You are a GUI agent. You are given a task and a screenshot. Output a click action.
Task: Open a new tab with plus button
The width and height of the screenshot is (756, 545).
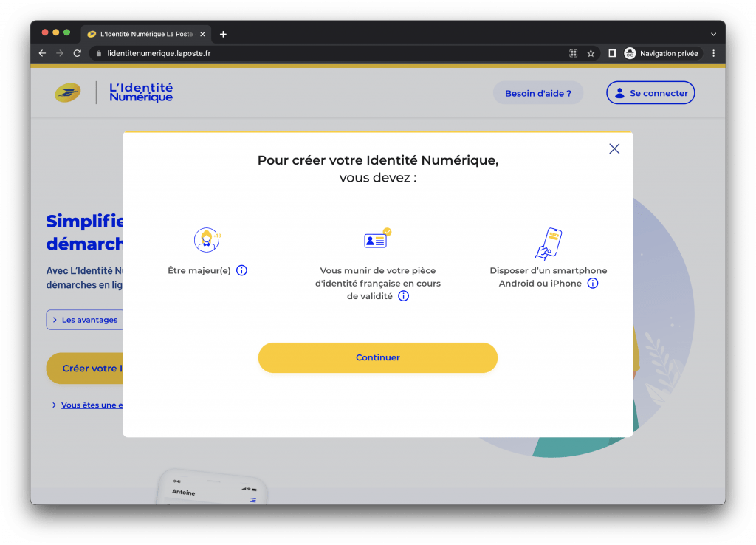[223, 34]
